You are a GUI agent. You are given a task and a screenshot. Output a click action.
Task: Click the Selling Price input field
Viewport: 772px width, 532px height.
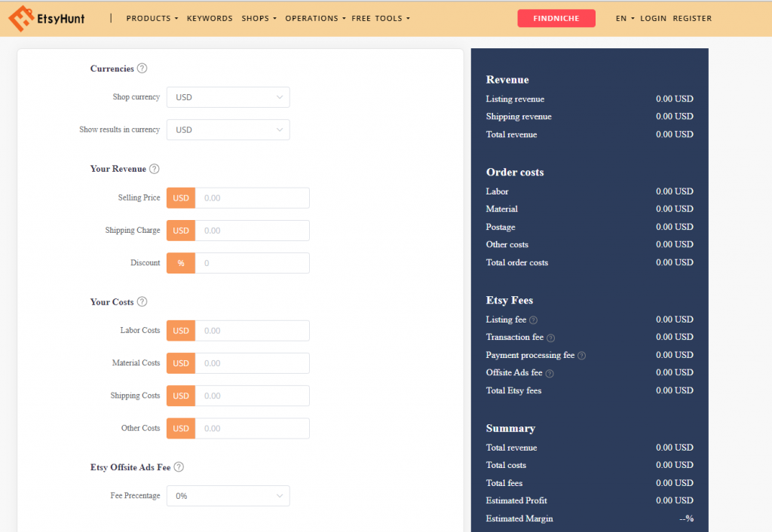[x=253, y=197]
